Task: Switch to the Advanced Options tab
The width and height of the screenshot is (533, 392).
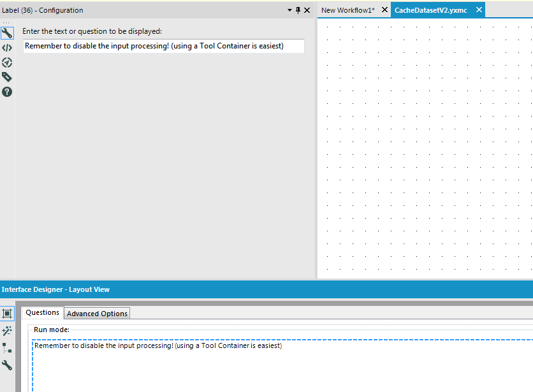Action: point(97,314)
